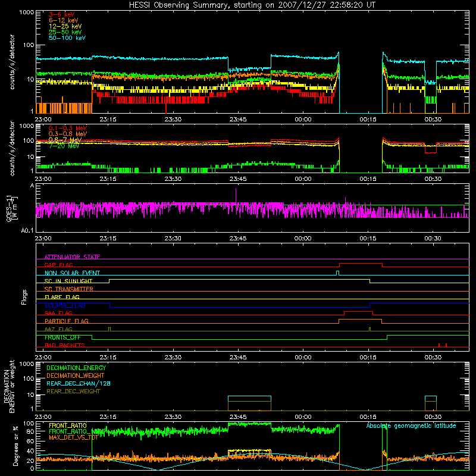Viewport: 476px width, 476px height.
Task: Select the blue ECLIPSE_FLAG label
Action: 65,305
